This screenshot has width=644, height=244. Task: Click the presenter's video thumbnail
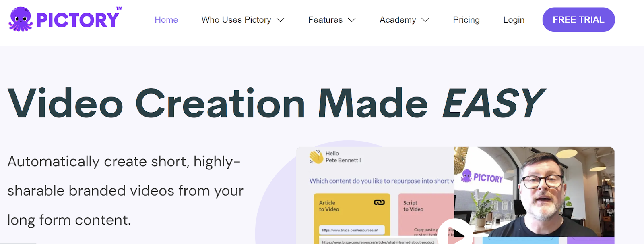(x=534, y=192)
